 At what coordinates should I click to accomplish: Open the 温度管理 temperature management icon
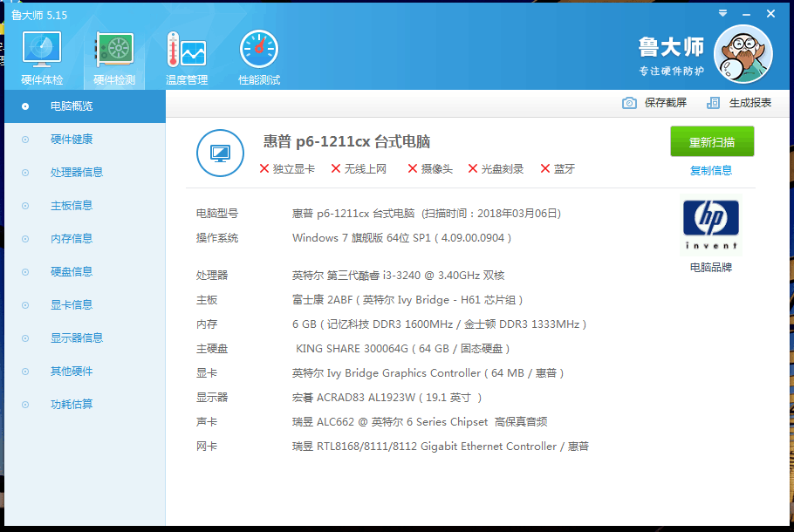(187, 58)
